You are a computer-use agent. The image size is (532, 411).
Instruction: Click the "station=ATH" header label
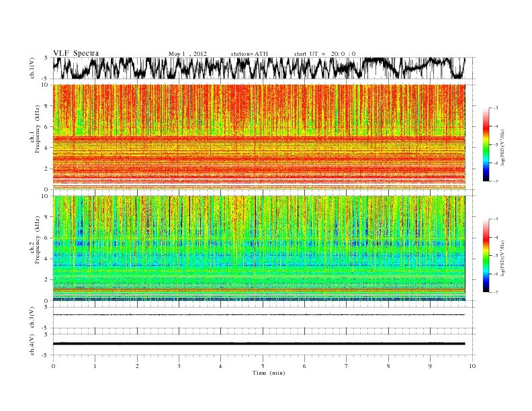click(249, 54)
